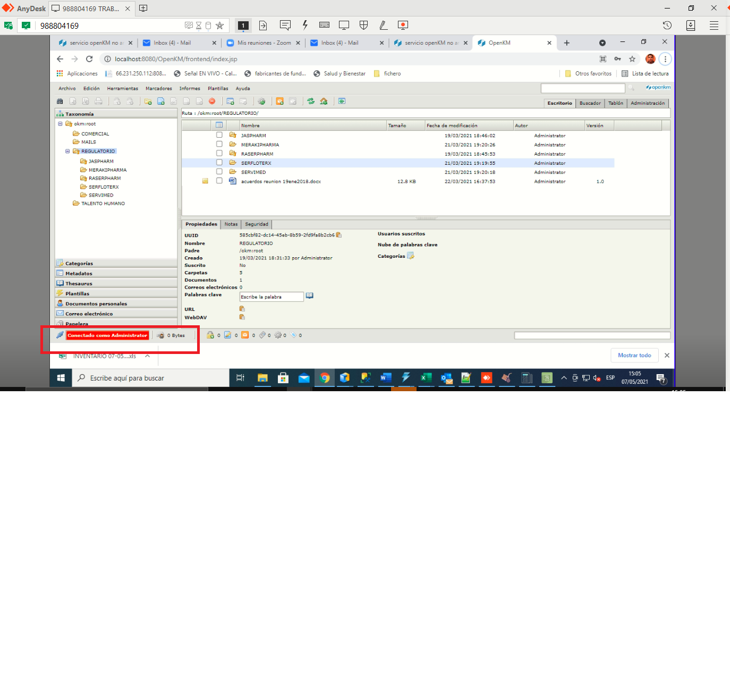Viewport: 730px width, 700px height.
Task: Collapse the REGULATORIO tree node
Action: (67, 151)
